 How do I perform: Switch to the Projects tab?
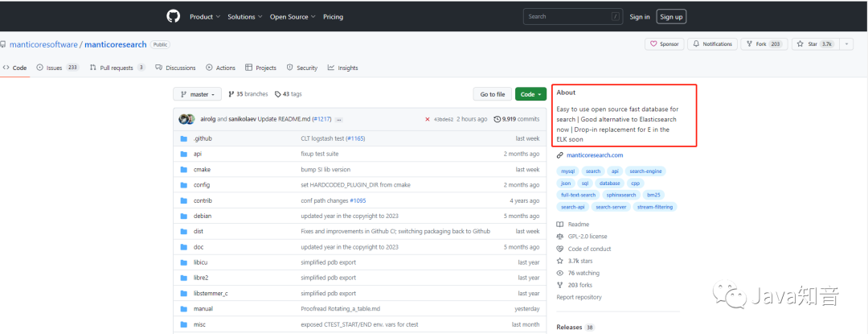pos(260,68)
